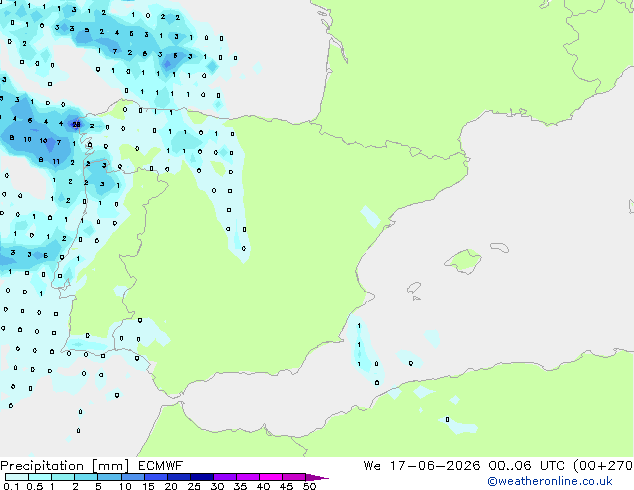Image resolution: width=634 pixels, height=490 pixels.
Task: Select the 15–20 mm legend color swatch
Action: point(155,477)
